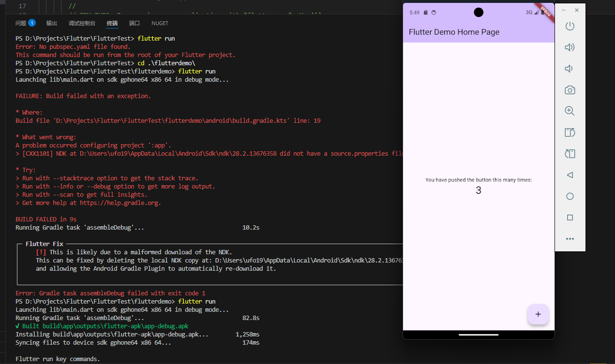This screenshot has height=364, width=615.
Task: Rotate the emulator device right
Action: tap(570, 154)
